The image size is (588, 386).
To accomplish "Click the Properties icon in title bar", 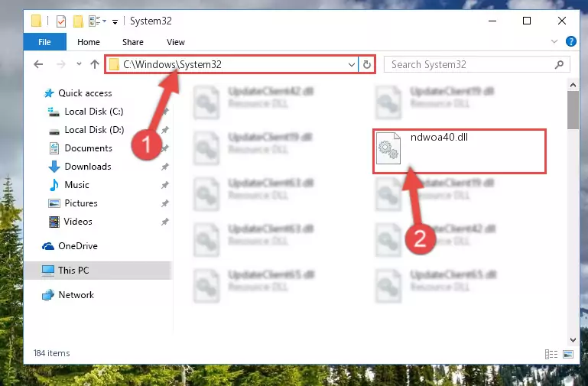I will coord(61,21).
